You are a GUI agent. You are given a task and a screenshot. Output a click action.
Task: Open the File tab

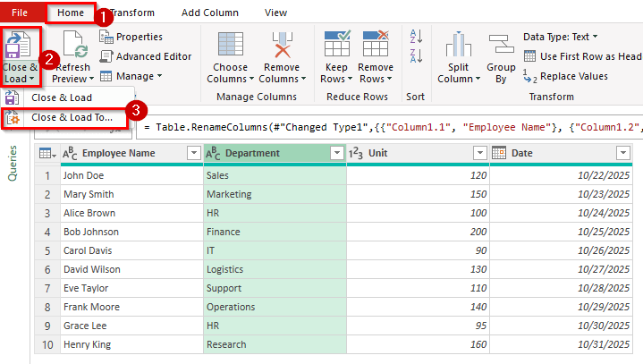pyautogui.click(x=20, y=13)
